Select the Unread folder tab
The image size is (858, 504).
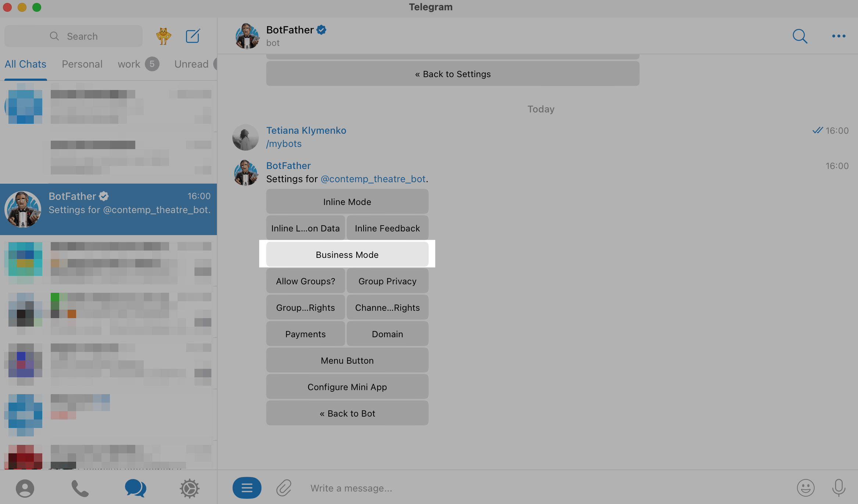[x=191, y=64]
